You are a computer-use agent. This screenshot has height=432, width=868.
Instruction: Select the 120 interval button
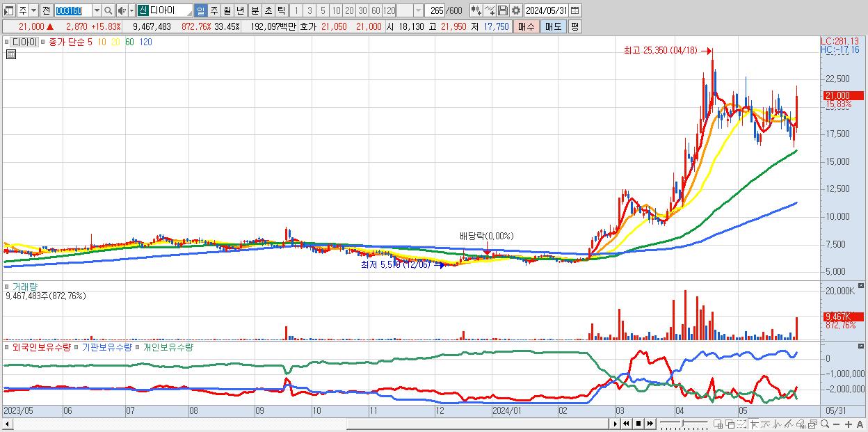point(389,11)
